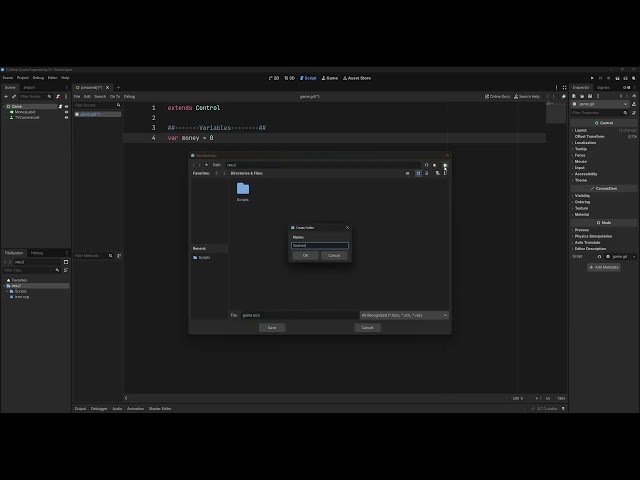Click the file sort options icon in dialog
The image size is (640, 480).
coord(445,173)
